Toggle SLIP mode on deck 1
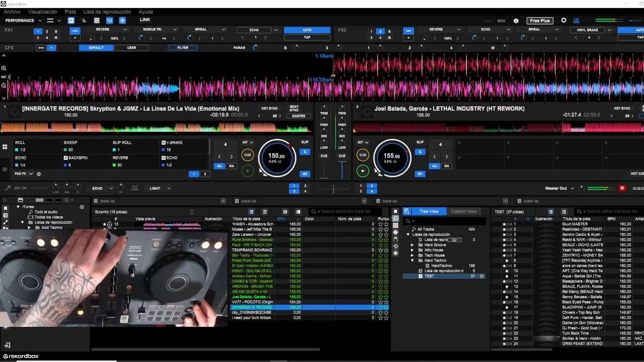Screen dimensions: 644x362 tap(305, 142)
